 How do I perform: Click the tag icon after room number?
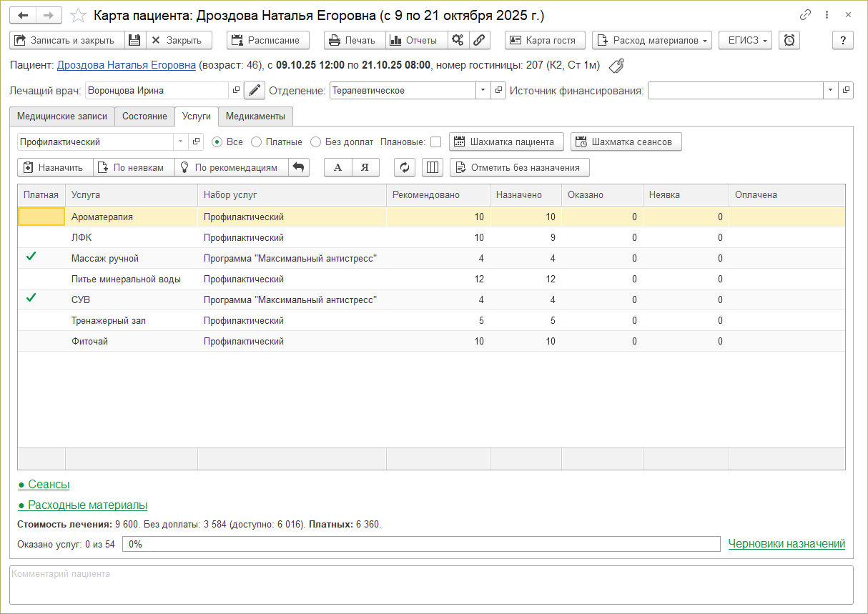616,66
